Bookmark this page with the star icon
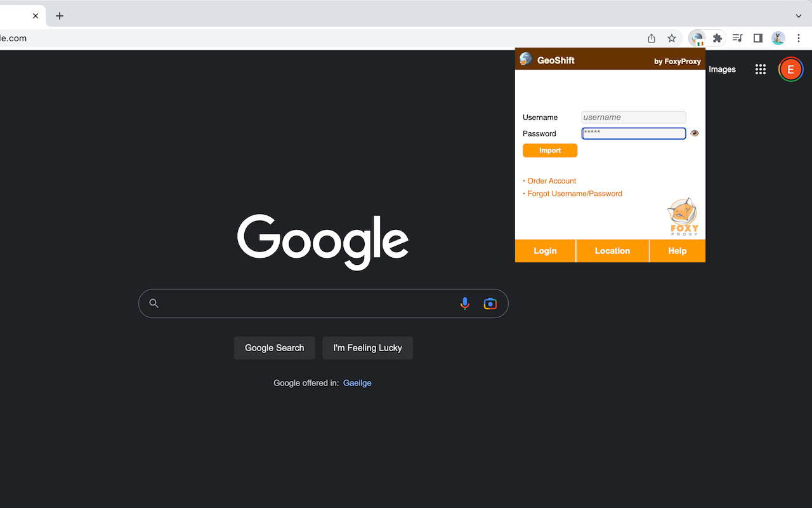The image size is (812, 508). pos(672,38)
